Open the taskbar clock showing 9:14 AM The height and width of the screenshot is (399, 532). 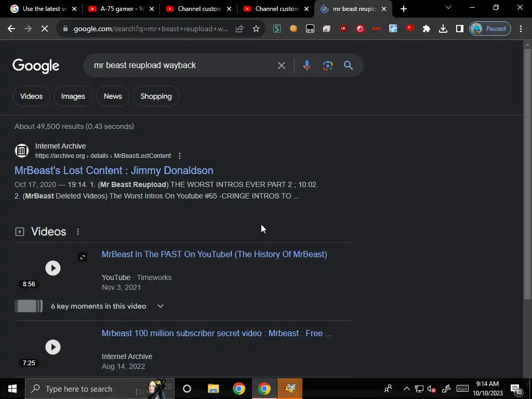[487, 389]
